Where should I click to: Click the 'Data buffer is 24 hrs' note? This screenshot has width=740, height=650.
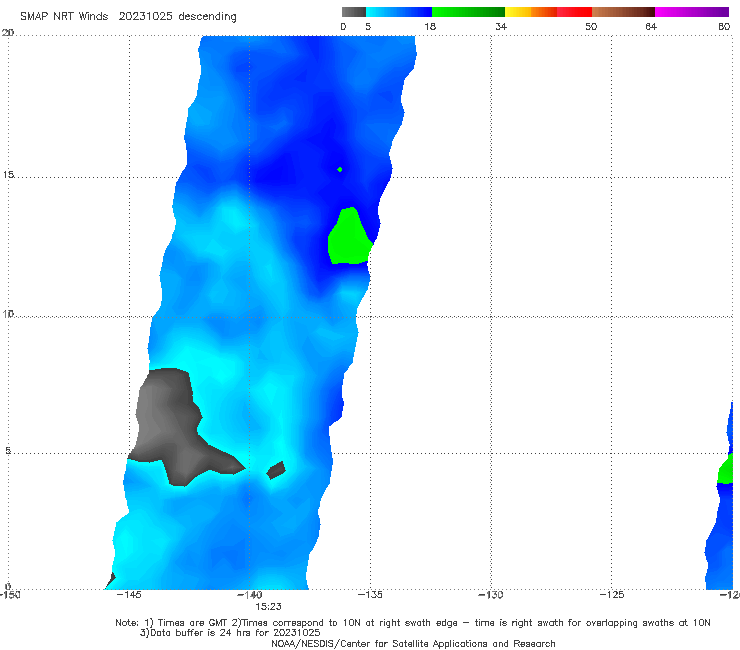(x=230, y=633)
